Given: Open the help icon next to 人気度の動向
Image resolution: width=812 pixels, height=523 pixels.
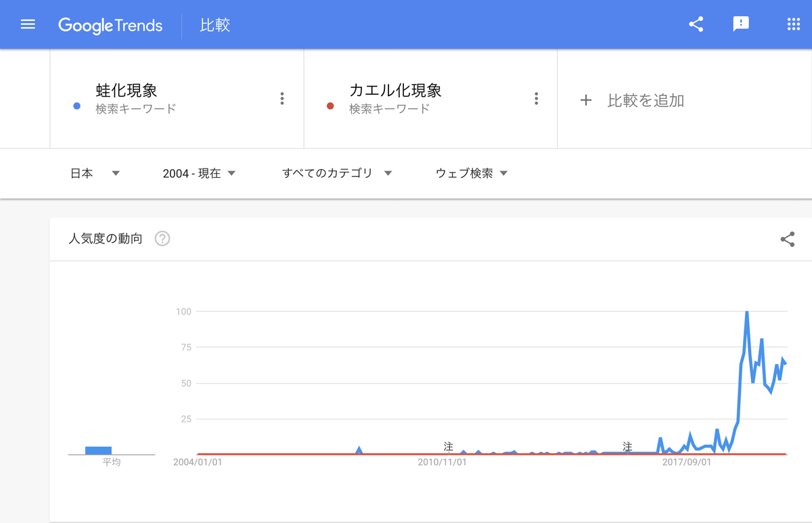Looking at the screenshot, I should (x=162, y=239).
